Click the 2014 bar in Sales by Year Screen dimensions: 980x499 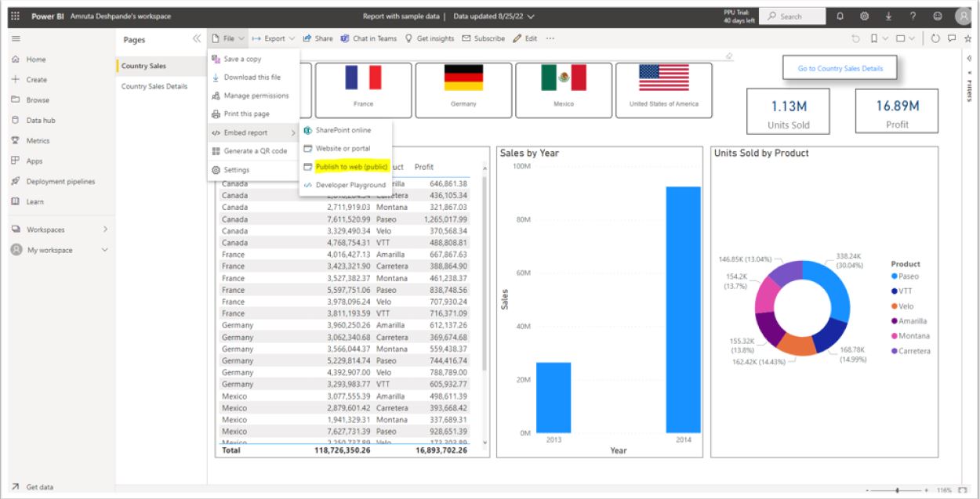click(x=683, y=309)
